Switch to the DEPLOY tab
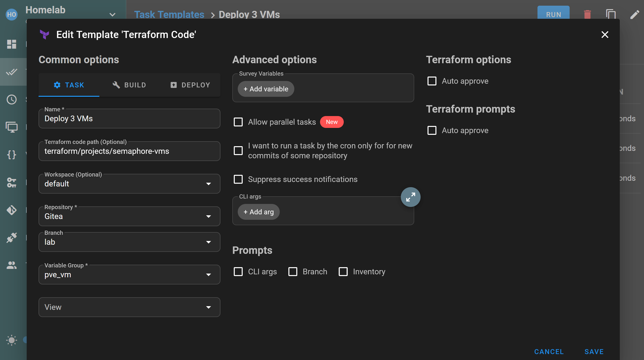Image resolution: width=644 pixels, height=360 pixels. 190,85
